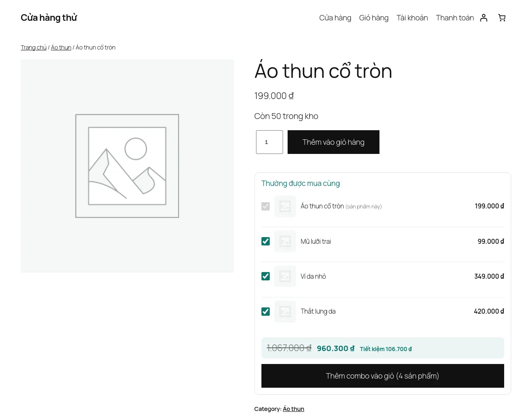Open the account user icon
The image size is (532, 416).
click(484, 17)
